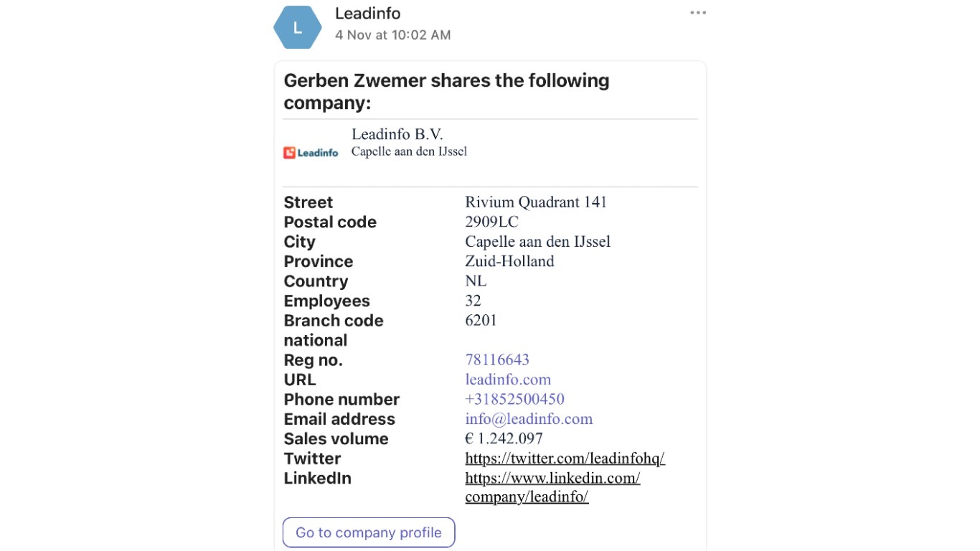
Task: Click the 4 Nov at 10:02 AM timestamp
Action: (x=392, y=34)
